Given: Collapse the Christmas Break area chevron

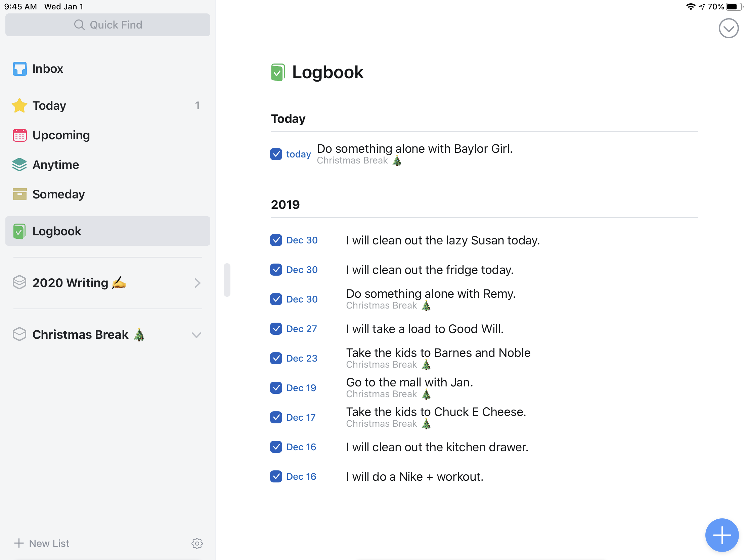Looking at the screenshot, I should (196, 335).
